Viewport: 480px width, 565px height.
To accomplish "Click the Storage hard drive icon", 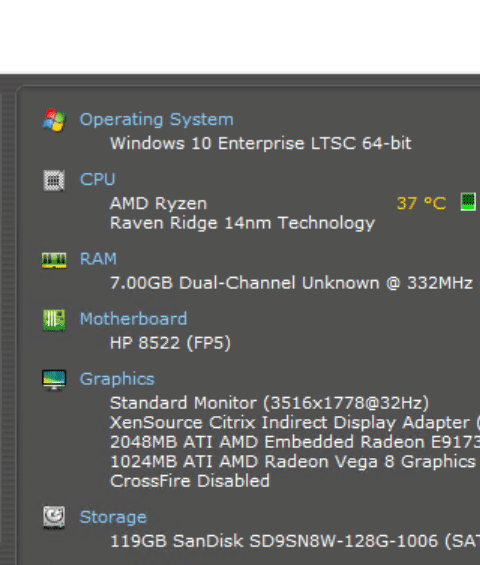I will click(54, 517).
